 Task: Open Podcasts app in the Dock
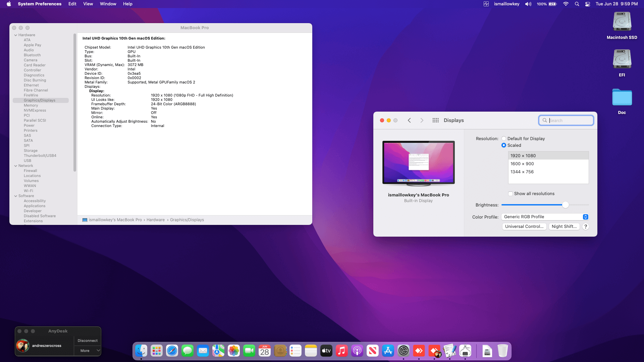[357, 351]
